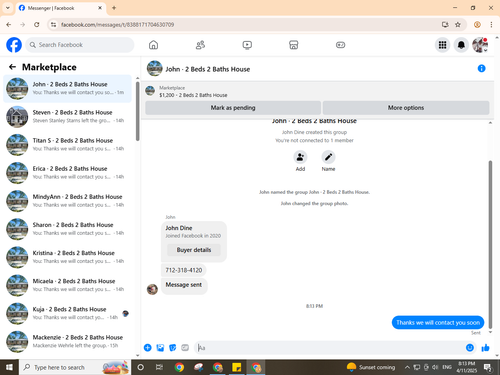Open Kuja - 2 Beds 2 Baths House chat

click(68, 313)
